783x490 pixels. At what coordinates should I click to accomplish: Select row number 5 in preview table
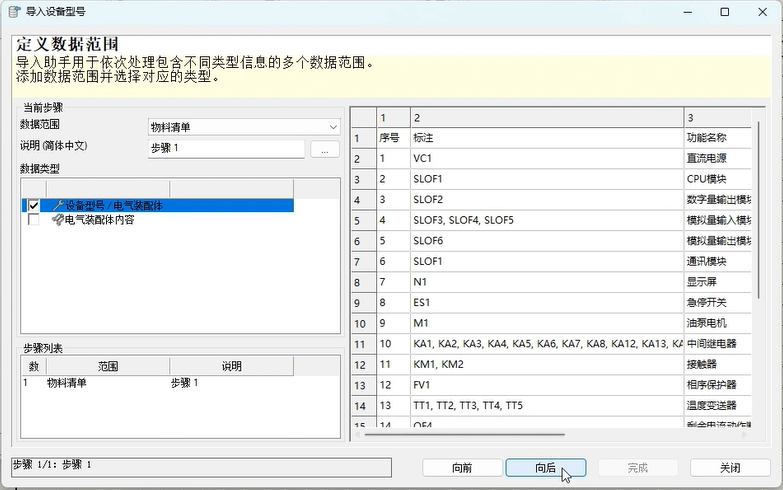(x=364, y=221)
